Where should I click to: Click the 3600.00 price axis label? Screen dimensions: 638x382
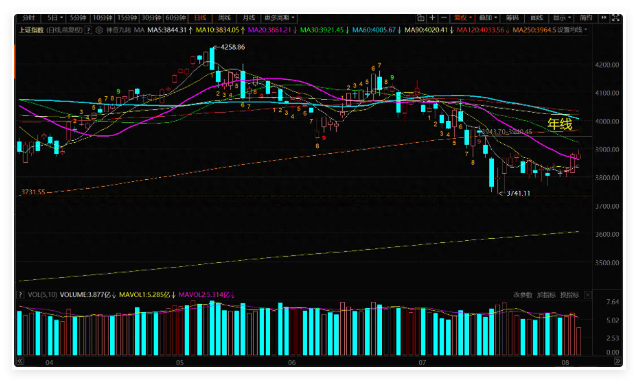click(x=607, y=234)
